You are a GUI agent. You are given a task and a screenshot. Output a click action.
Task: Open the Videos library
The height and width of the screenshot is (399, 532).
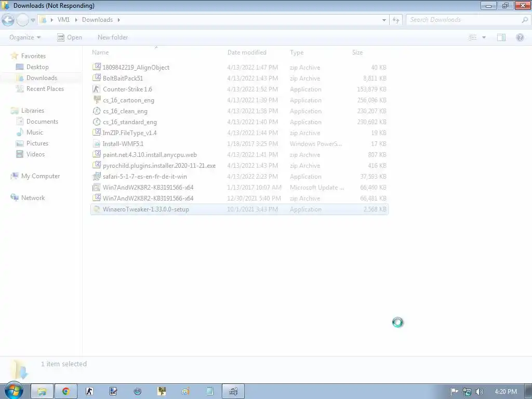coord(35,154)
